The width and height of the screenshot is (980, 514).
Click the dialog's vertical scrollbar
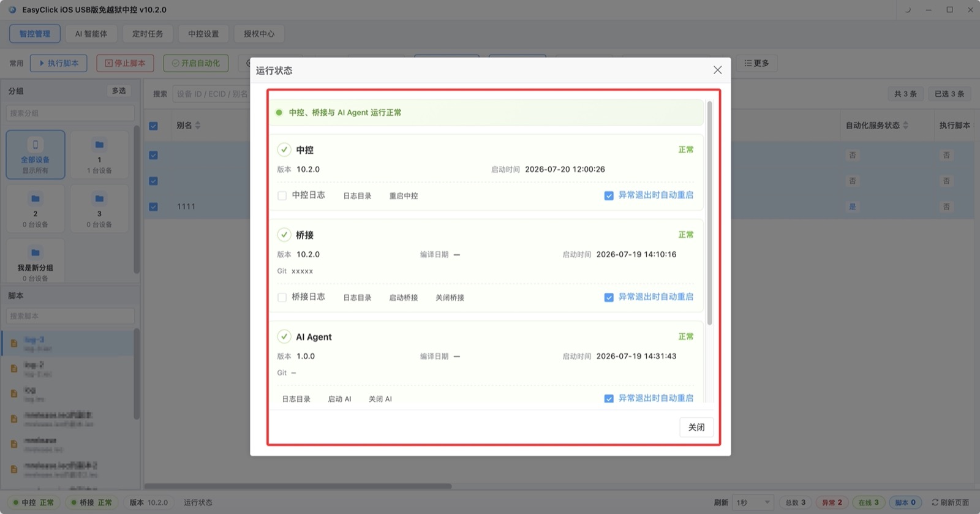(x=710, y=213)
